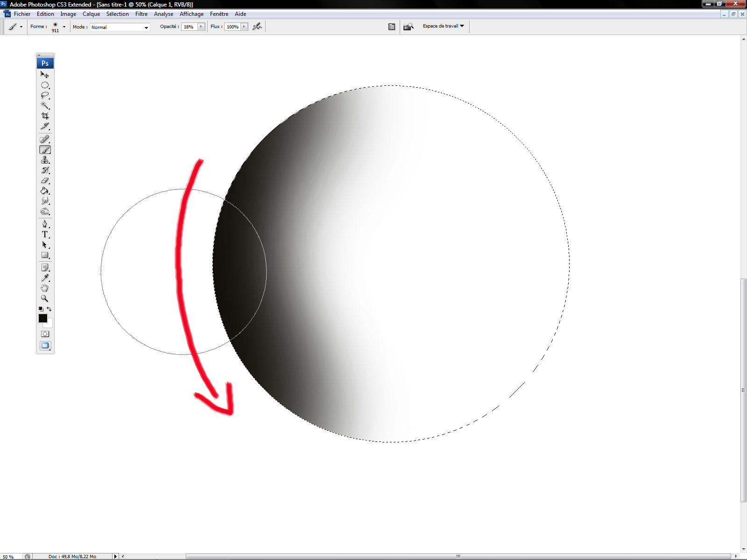Select the Zoom magnifier tool

[45, 298]
